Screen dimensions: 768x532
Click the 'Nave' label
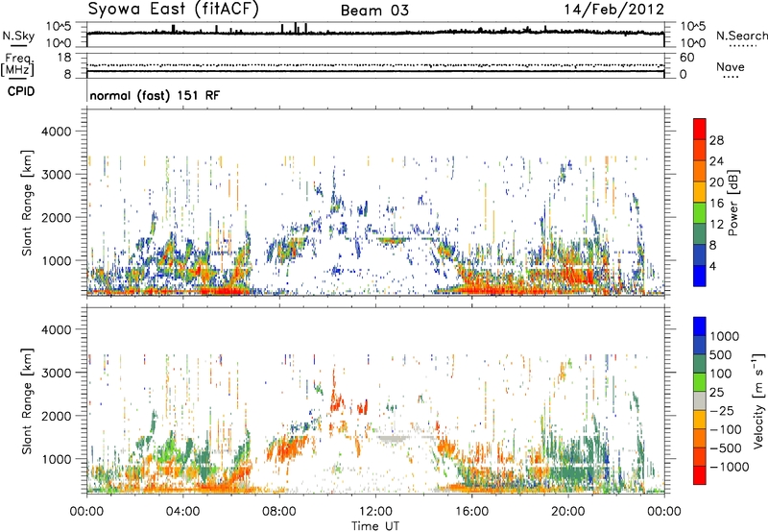[x=731, y=67]
